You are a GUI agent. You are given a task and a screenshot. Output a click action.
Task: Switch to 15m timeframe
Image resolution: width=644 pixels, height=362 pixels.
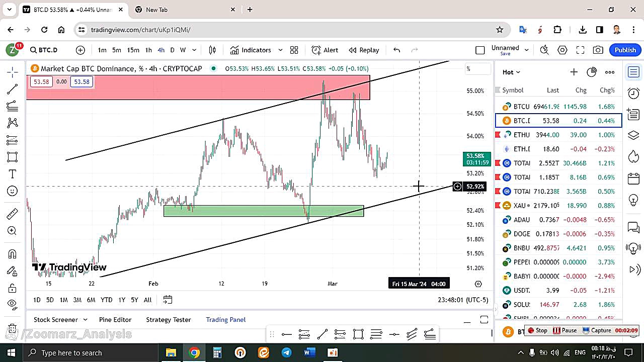(133, 50)
